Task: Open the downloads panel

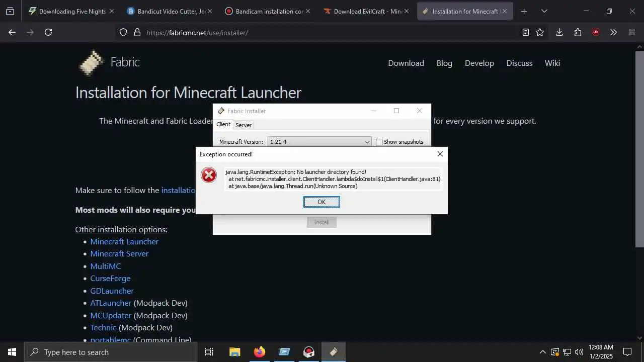Action: click(x=559, y=32)
